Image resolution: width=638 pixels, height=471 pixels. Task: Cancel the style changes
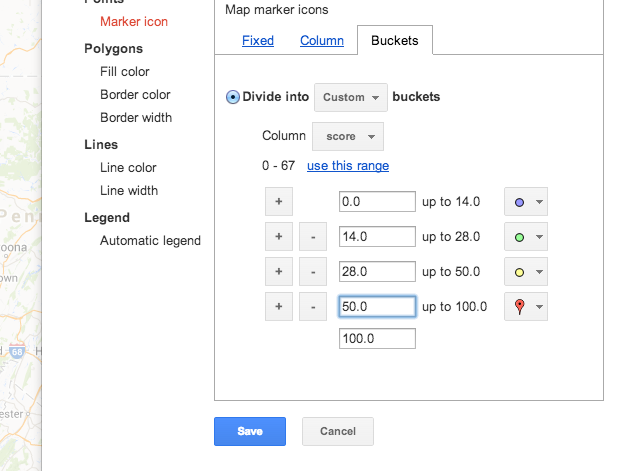click(338, 432)
